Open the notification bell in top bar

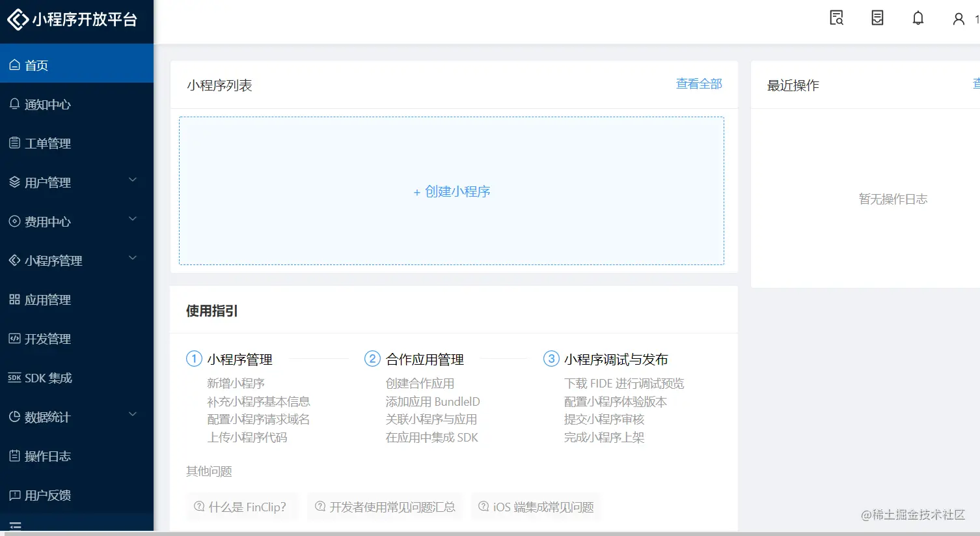point(918,18)
